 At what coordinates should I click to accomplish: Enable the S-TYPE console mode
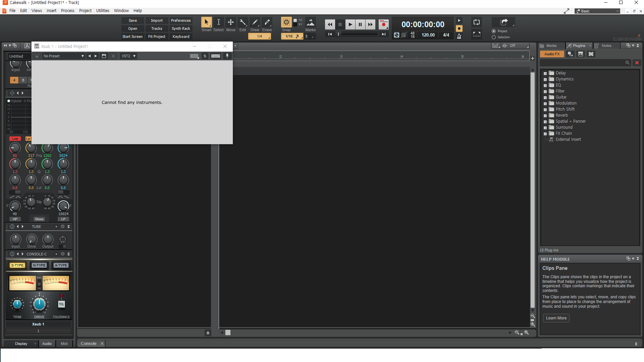pos(17,265)
